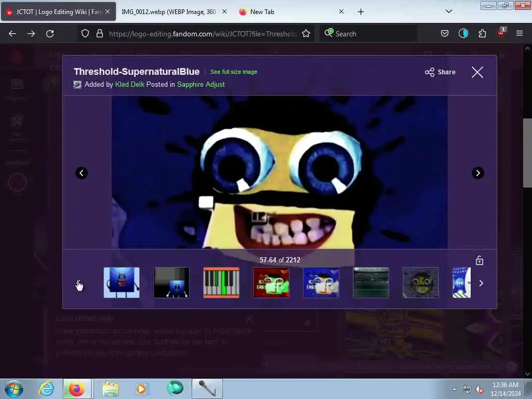Open the Pocket save icon
532x399 pixels.
coord(445,33)
